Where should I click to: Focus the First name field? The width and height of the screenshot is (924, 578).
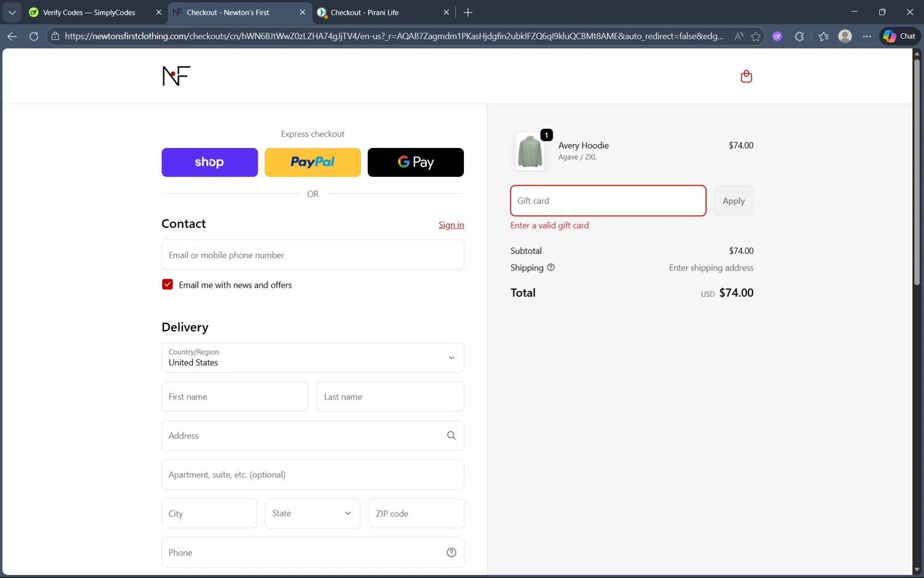(235, 397)
